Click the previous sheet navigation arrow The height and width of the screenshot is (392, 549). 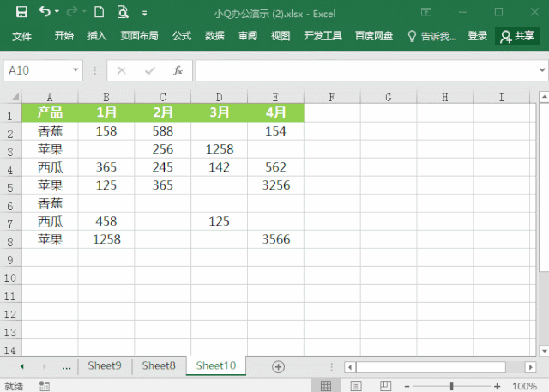pyautogui.click(x=22, y=366)
